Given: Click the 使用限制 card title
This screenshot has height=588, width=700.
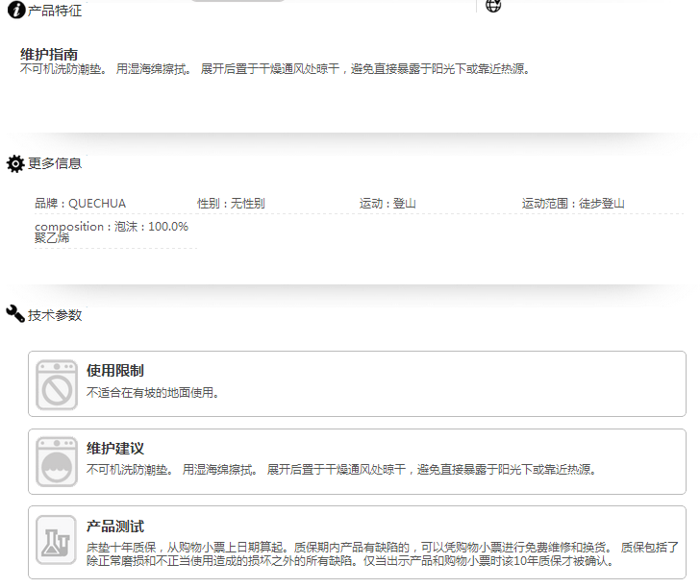Looking at the screenshot, I should [115, 371].
